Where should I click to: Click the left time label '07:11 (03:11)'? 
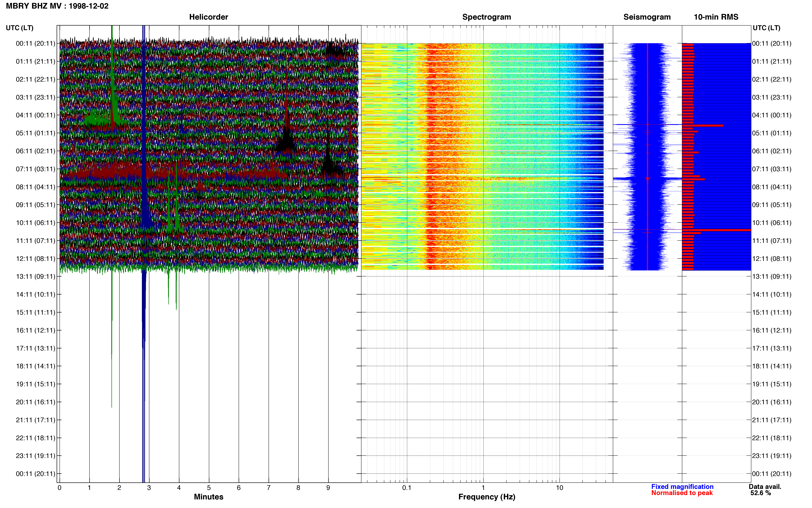[x=36, y=169]
